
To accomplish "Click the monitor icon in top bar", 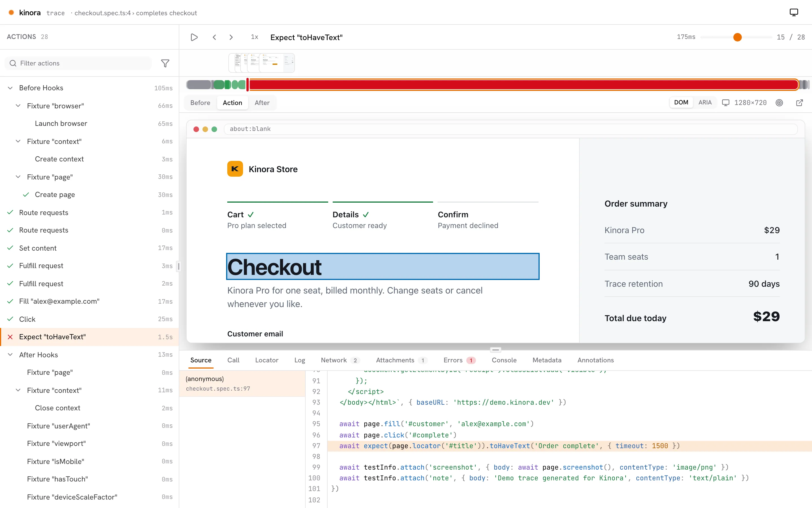I will click(794, 13).
